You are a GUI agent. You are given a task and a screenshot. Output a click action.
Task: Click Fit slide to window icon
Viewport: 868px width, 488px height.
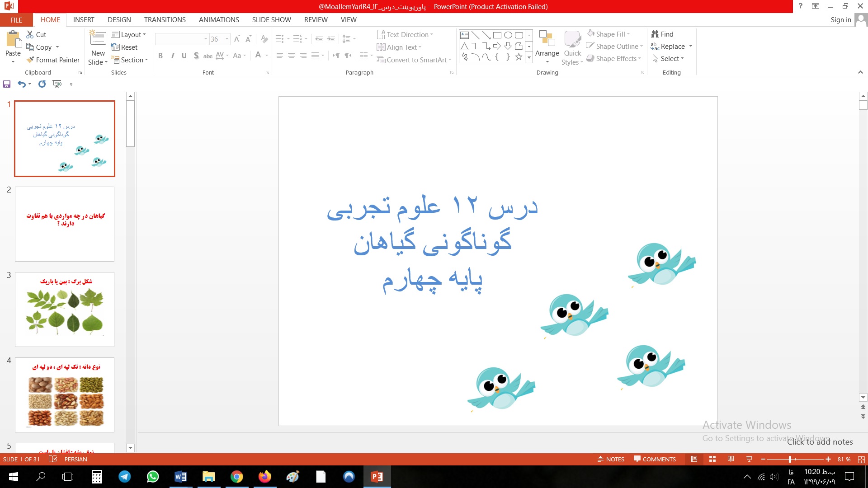coord(861,459)
